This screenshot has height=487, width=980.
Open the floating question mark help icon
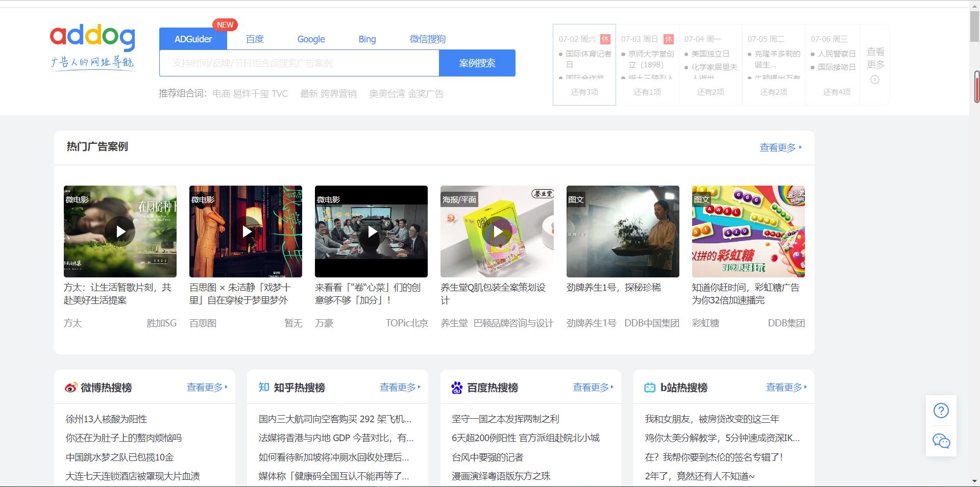pyautogui.click(x=941, y=410)
